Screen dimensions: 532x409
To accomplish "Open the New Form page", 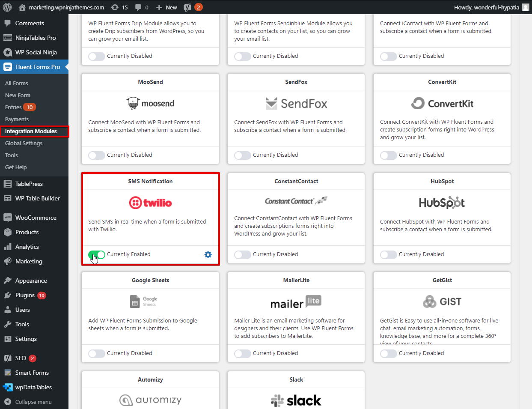I will pos(18,95).
